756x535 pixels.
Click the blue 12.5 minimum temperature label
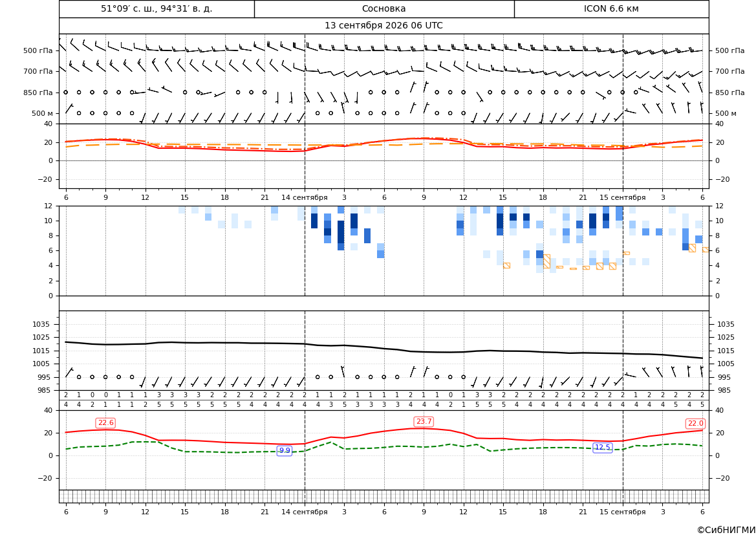tap(602, 447)
